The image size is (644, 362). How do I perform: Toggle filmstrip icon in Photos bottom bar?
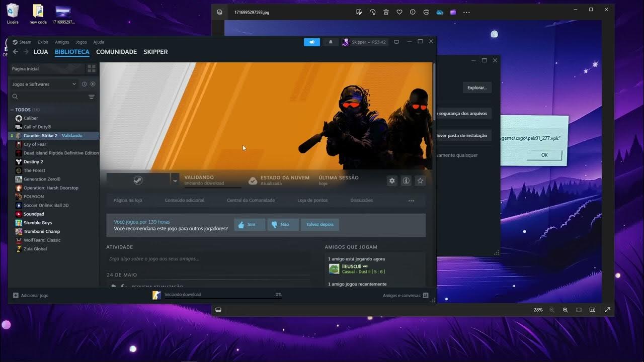click(x=218, y=310)
